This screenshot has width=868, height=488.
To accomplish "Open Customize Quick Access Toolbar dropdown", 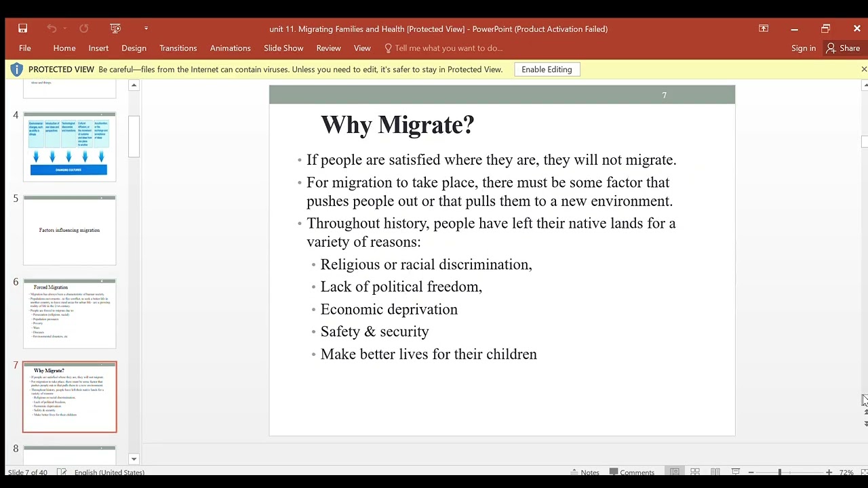I will click(146, 28).
